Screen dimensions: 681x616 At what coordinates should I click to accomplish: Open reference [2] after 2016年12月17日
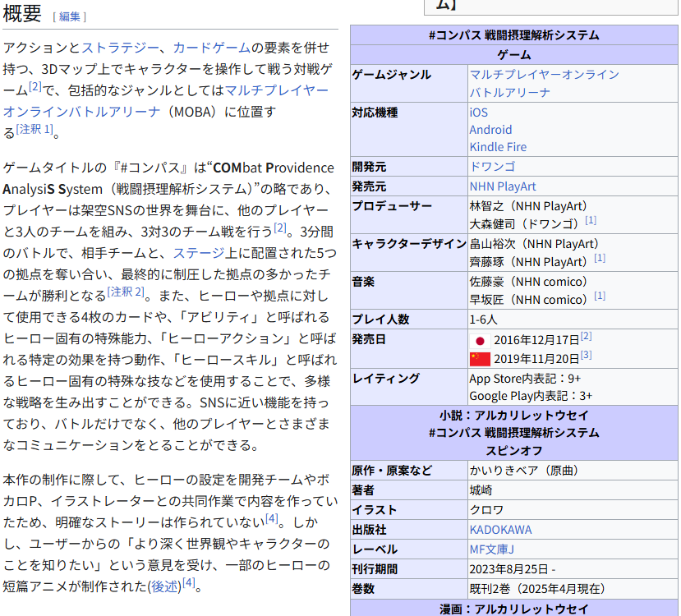coord(586,336)
